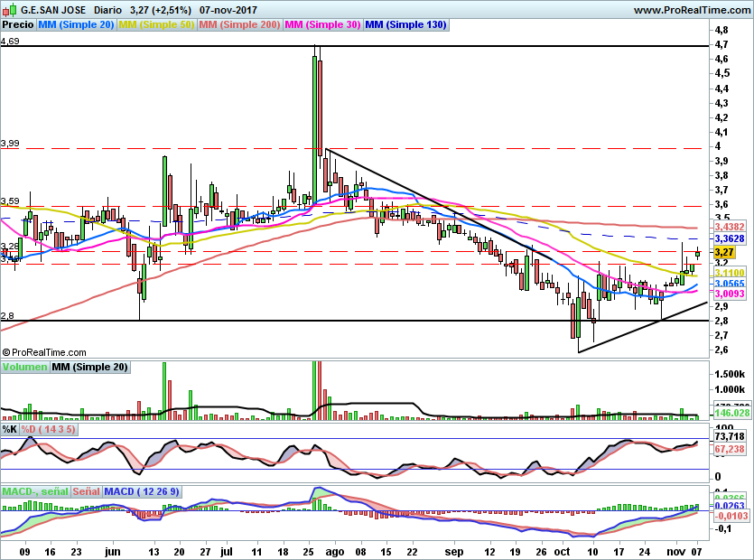Screen dimensions: 754x560
Task: Open the Volumen indicator label
Action: [x=24, y=368]
